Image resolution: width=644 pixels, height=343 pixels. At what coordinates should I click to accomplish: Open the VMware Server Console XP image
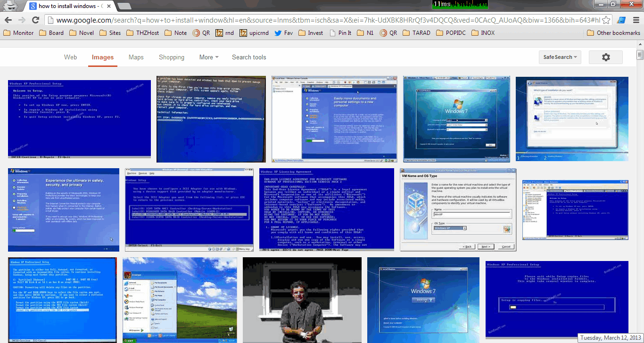pos(335,119)
